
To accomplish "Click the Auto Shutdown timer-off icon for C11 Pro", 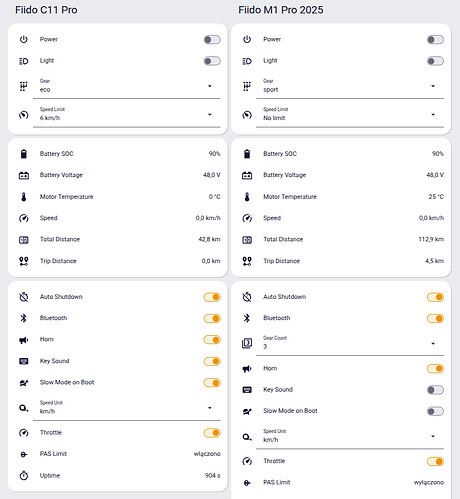I will [24, 297].
